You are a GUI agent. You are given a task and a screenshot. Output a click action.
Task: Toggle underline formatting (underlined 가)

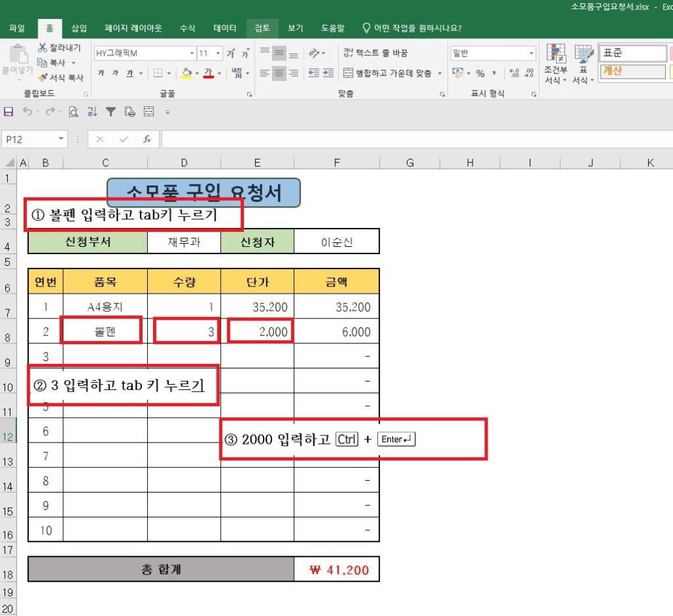tap(129, 73)
